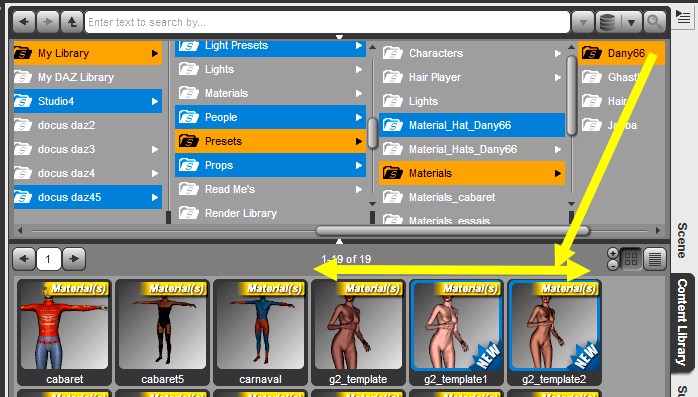Open the database filter icon
The width and height of the screenshot is (698, 397).
click(x=608, y=22)
